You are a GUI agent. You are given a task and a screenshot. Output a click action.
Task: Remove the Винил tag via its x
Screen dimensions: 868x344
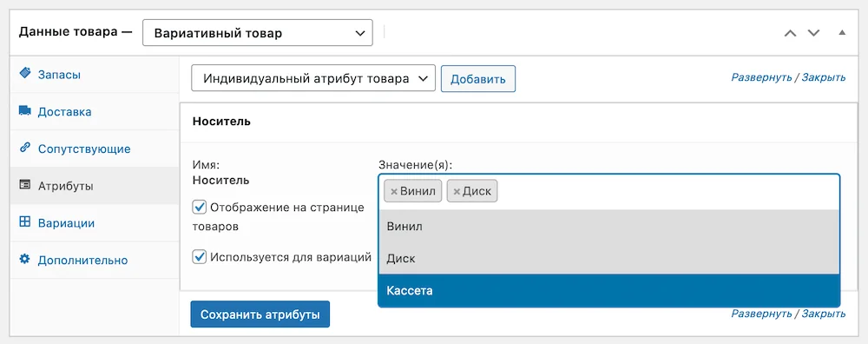click(394, 192)
